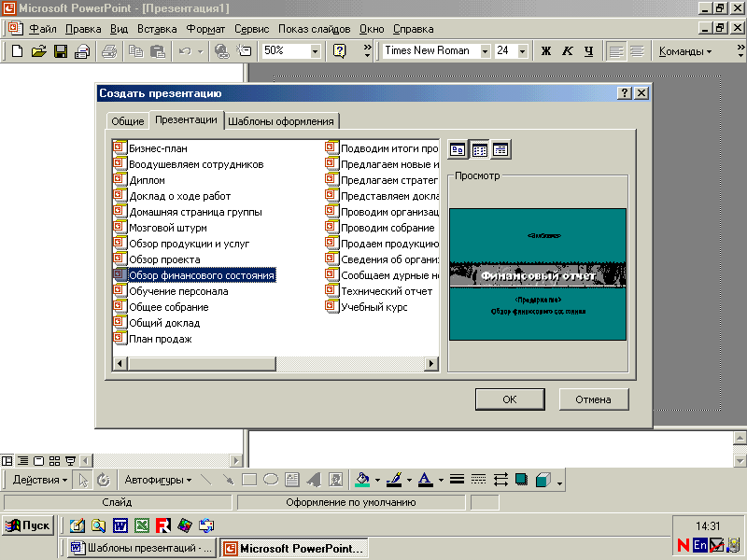The height and width of the screenshot is (560, 747).
Task: Insert Clip Art from the drawing toolbar
Action: [336, 480]
